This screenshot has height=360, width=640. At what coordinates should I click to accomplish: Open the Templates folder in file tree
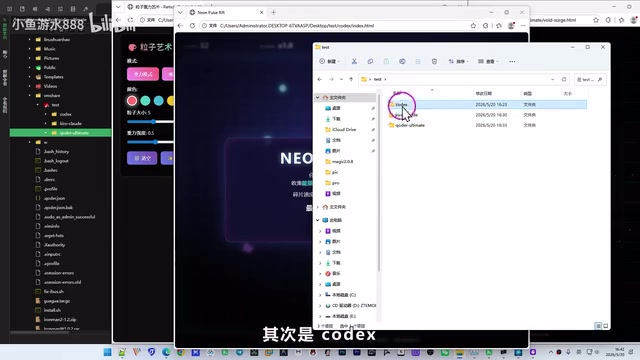pos(53,77)
